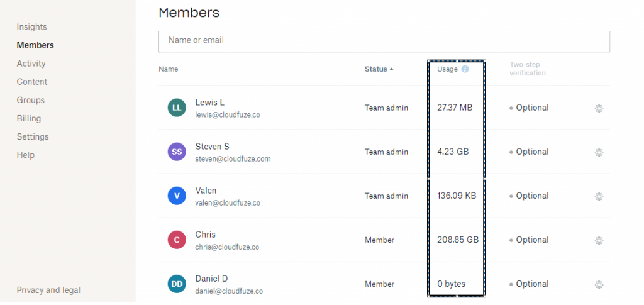Screen dimensions: 644x305
Task: Click email lewis@cloudfuze.co
Action: point(228,115)
